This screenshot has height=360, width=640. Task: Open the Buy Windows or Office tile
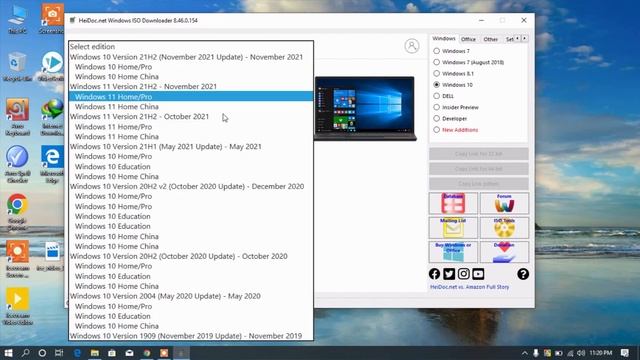[x=453, y=252]
